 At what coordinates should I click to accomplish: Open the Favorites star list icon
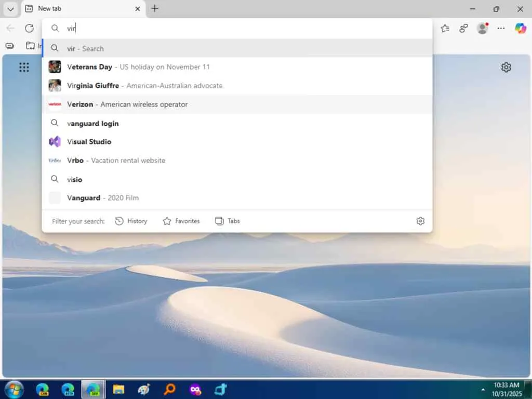coord(445,28)
